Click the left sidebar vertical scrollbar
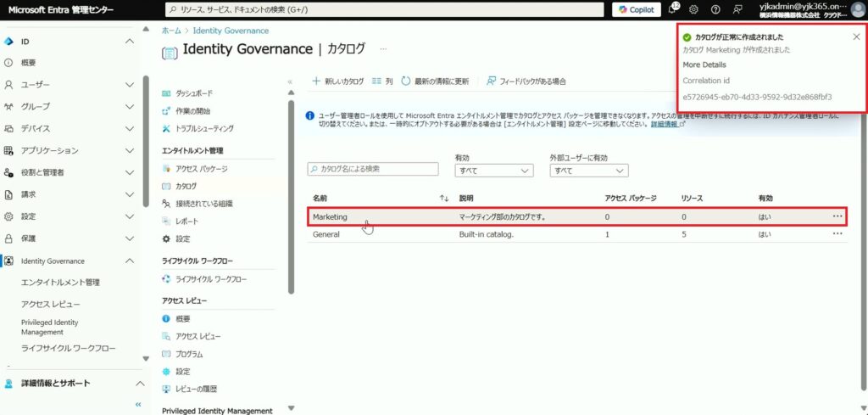 (146, 141)
